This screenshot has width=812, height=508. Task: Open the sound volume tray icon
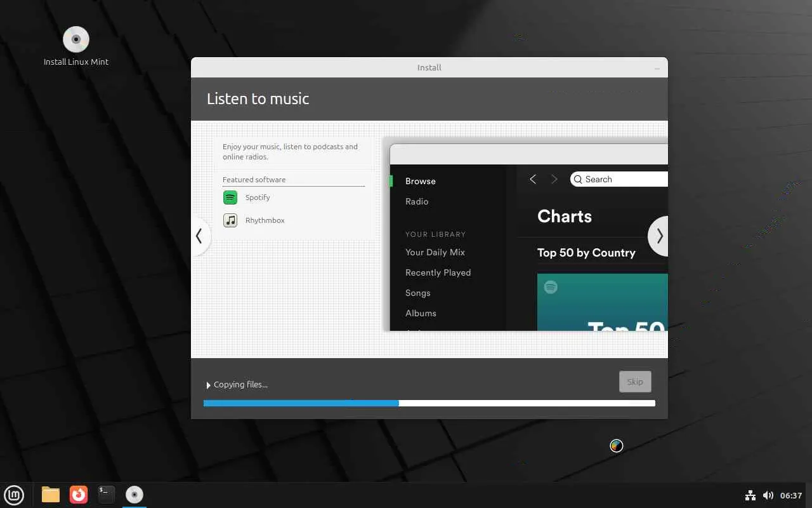pos(768,495)
